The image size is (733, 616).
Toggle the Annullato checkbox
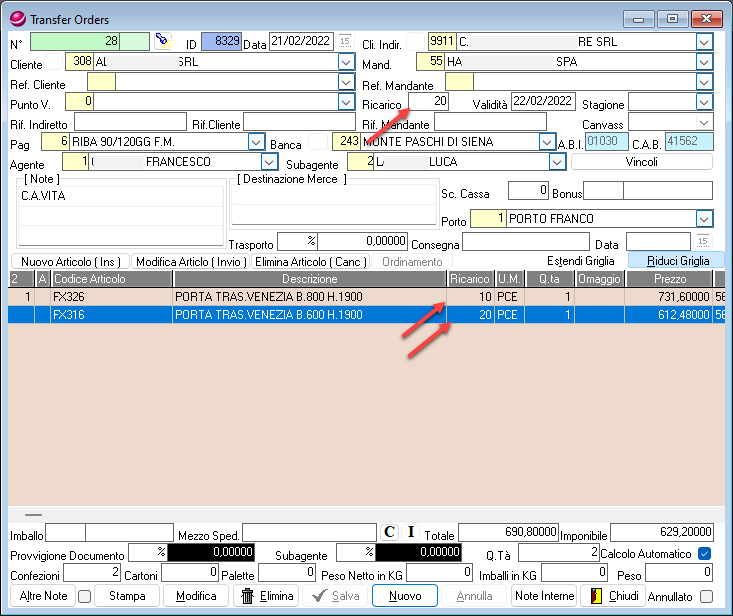707,596
